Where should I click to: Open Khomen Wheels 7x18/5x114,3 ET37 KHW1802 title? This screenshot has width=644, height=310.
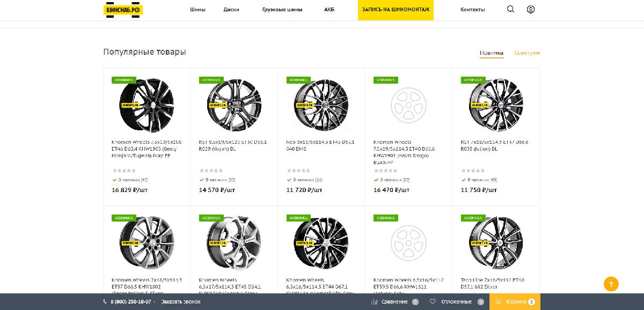coord(147,286)
